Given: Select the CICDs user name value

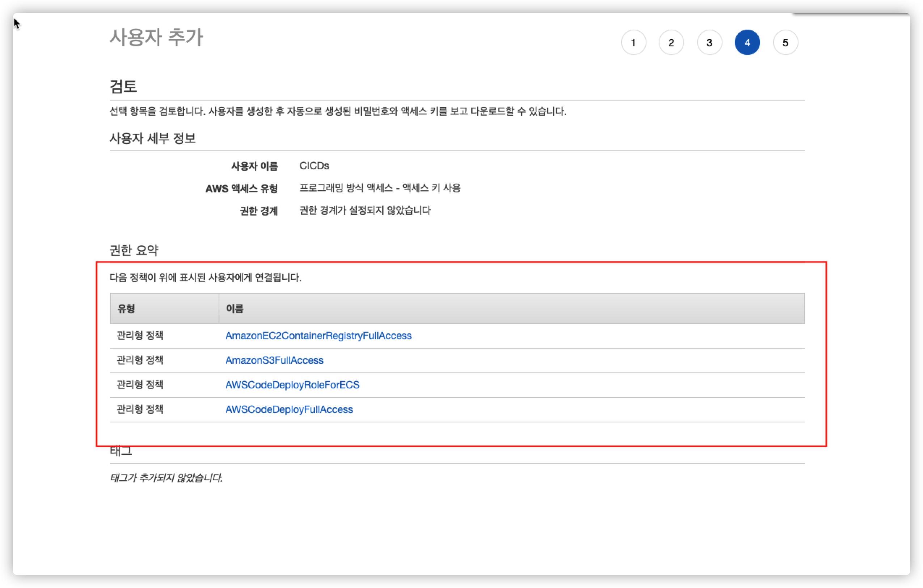Looking at the screenshot, I should (314, 166).
